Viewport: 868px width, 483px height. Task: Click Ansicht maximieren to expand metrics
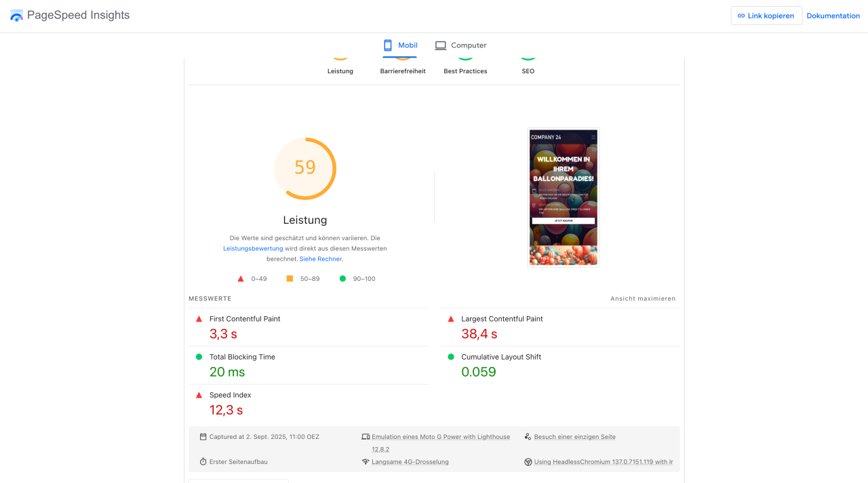pos(643,298)
